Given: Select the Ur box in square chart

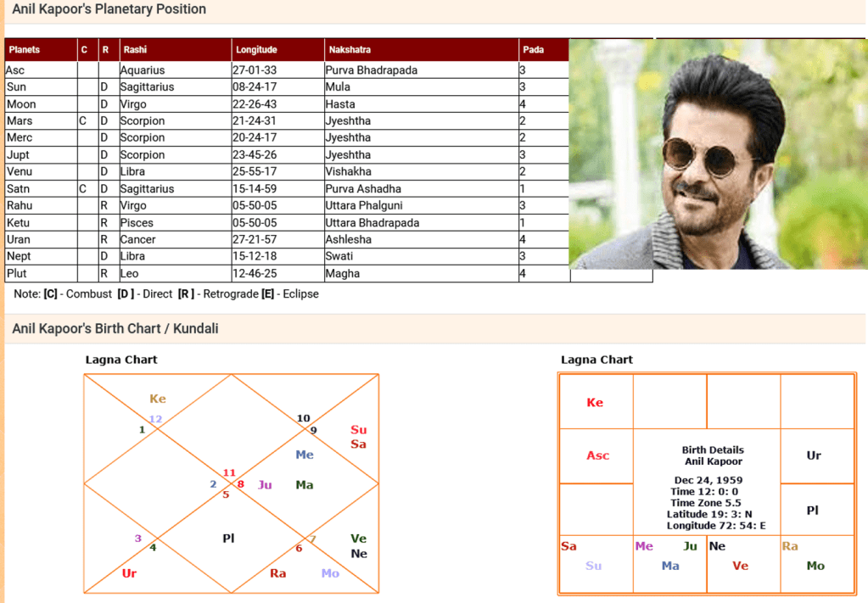Looking at the screenshot, I should pos(814,455).
